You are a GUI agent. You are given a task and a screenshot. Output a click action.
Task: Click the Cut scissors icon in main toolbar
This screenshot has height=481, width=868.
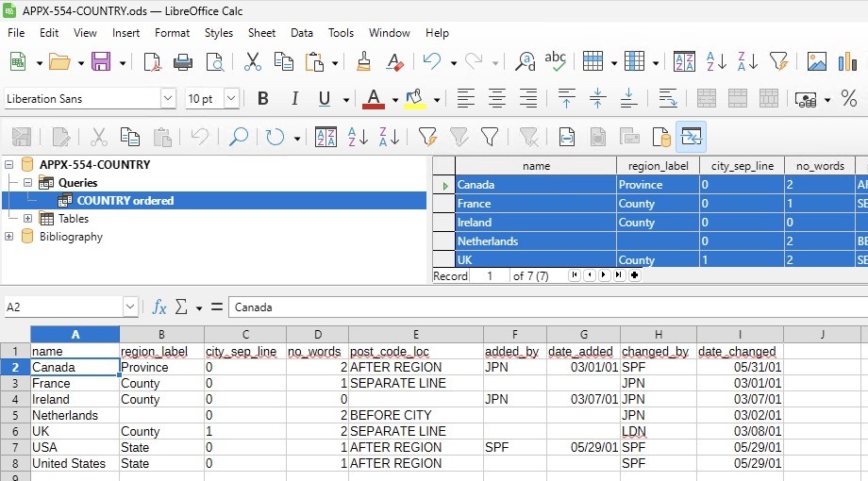coord(253,61)
